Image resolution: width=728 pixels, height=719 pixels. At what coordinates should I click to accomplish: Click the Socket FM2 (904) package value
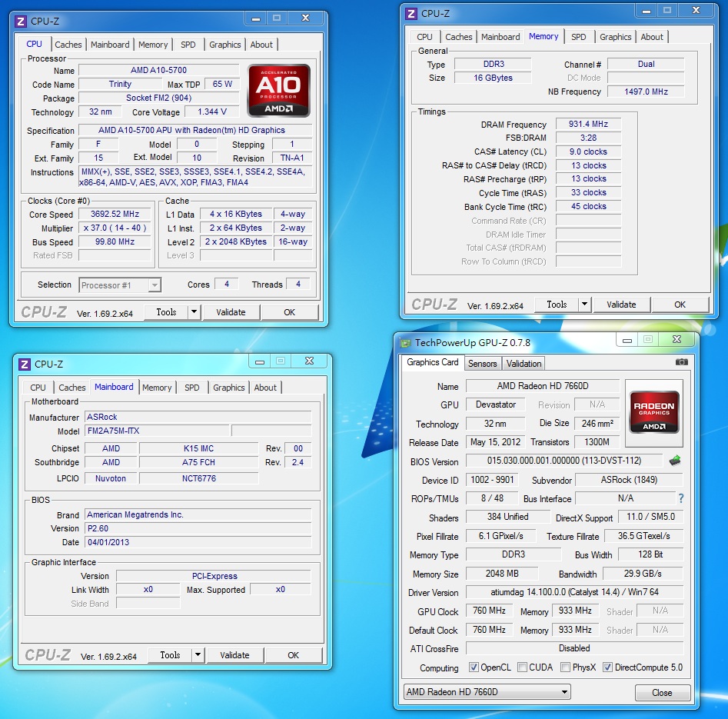click(158, 98)
